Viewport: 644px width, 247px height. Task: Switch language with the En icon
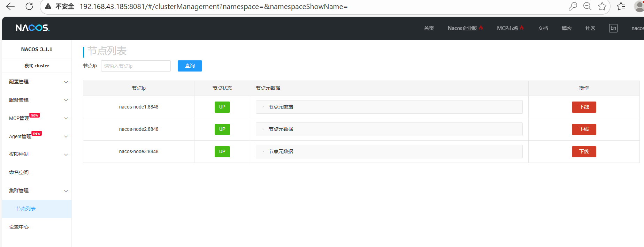(x=613, y=28)
